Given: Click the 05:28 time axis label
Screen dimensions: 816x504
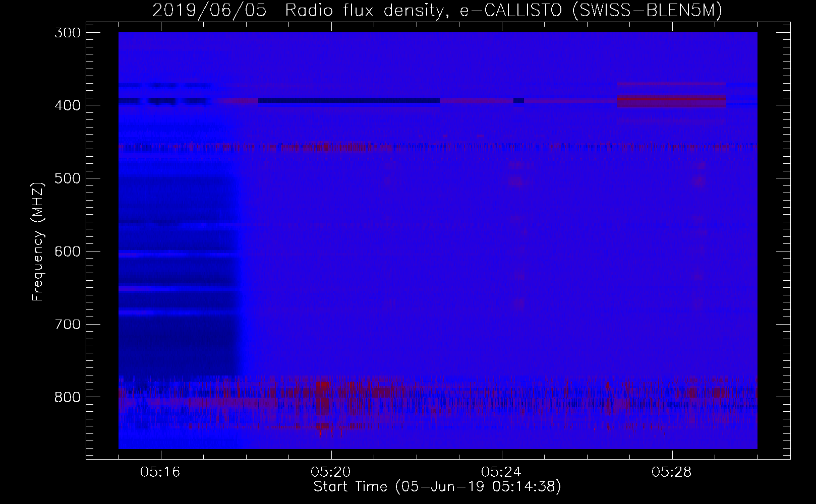Looking at the screenshot, I should [x=672, y=472].
